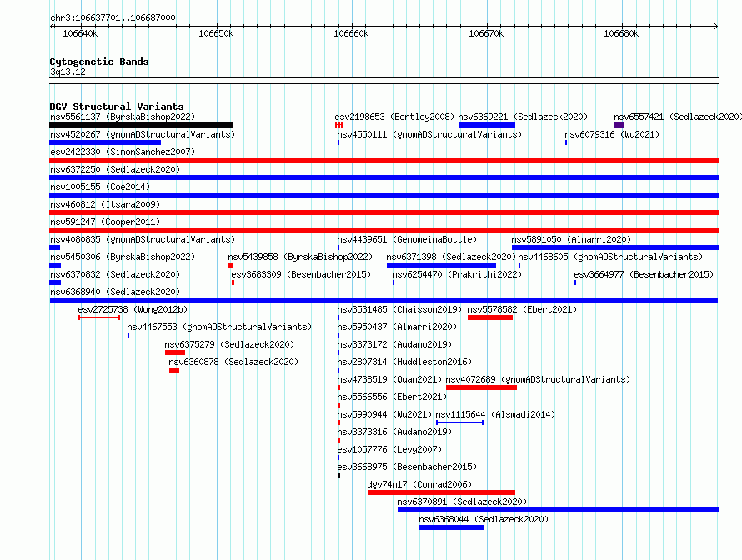Select esv2725738 (Wong2012b) label

point(133,309)
